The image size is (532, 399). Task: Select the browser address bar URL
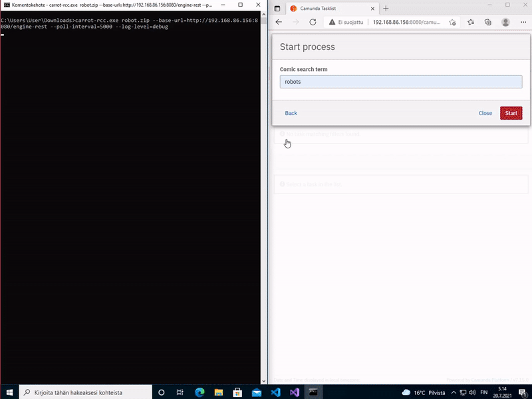pos(406,22)
